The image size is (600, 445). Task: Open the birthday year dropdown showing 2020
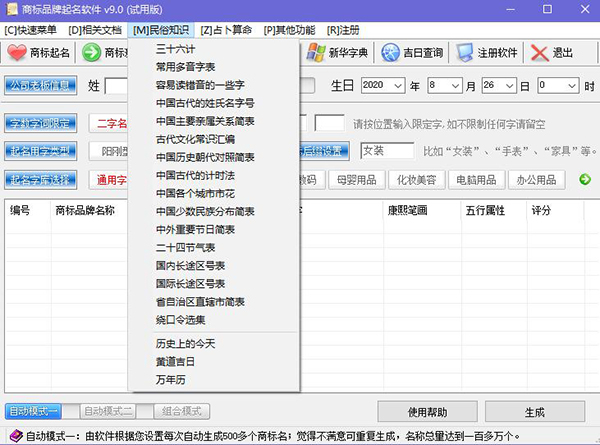(385, 86)
